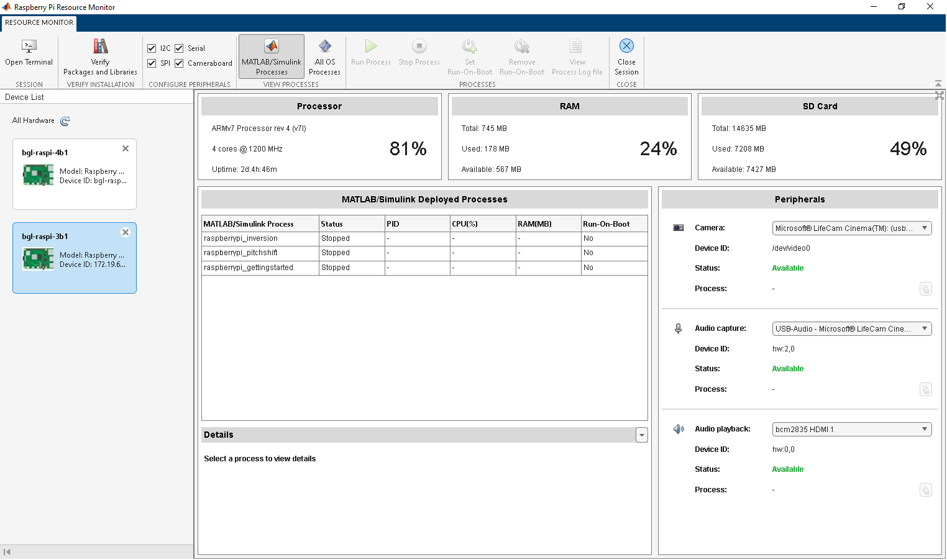Click the Close Session icon
The height and width of the screenshot is (560, 947).
click(x=626, y=46)
